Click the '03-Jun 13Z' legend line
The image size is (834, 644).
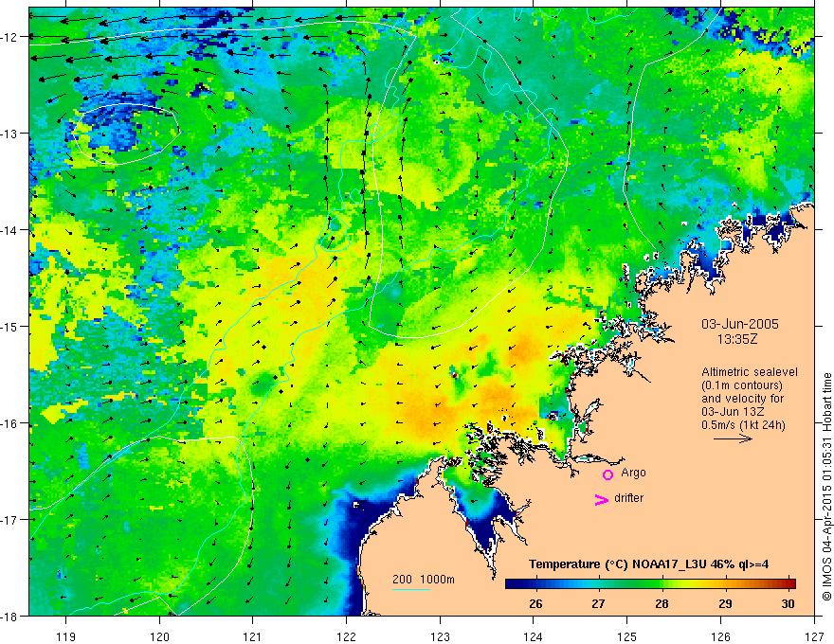[x=732, y=412]
